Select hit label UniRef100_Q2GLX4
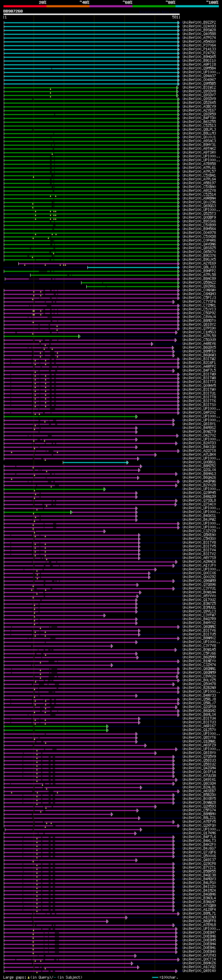Image resolution: width=222 pixels, height=980 pixels. pyautogui.click(x=199, y=470)
